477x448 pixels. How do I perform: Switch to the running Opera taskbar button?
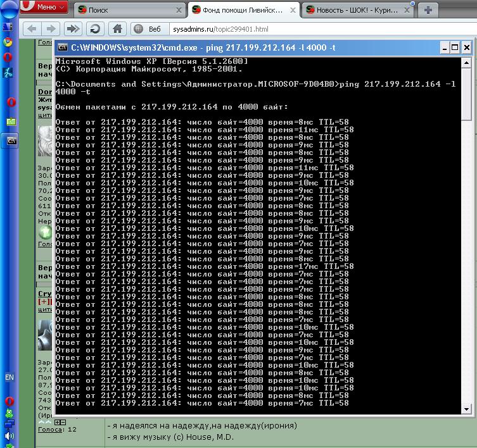click(x=11, y=102)
